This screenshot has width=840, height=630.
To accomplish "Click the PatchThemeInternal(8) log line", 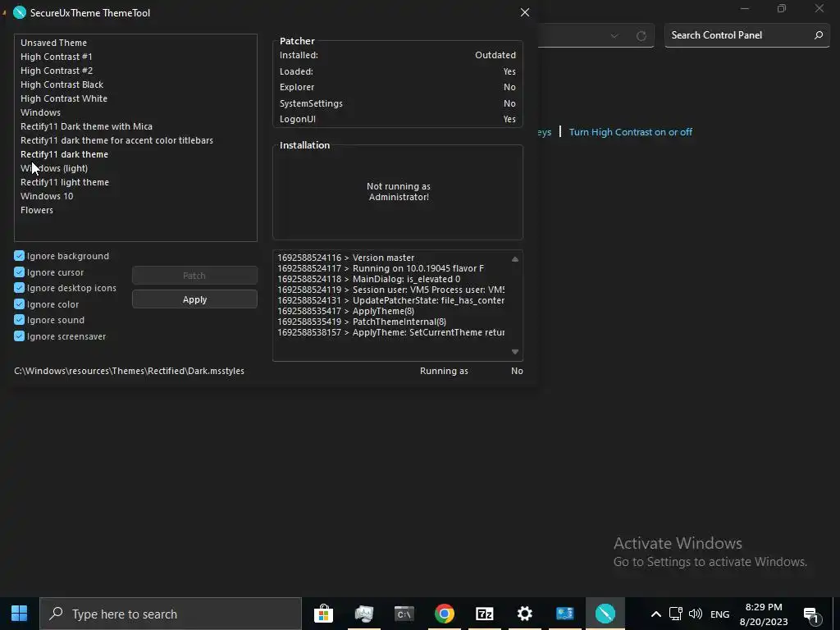I will (x=362, y=322).
